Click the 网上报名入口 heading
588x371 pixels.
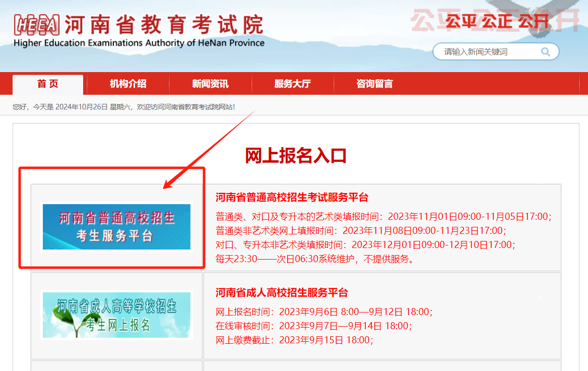[x=295, y=156]
